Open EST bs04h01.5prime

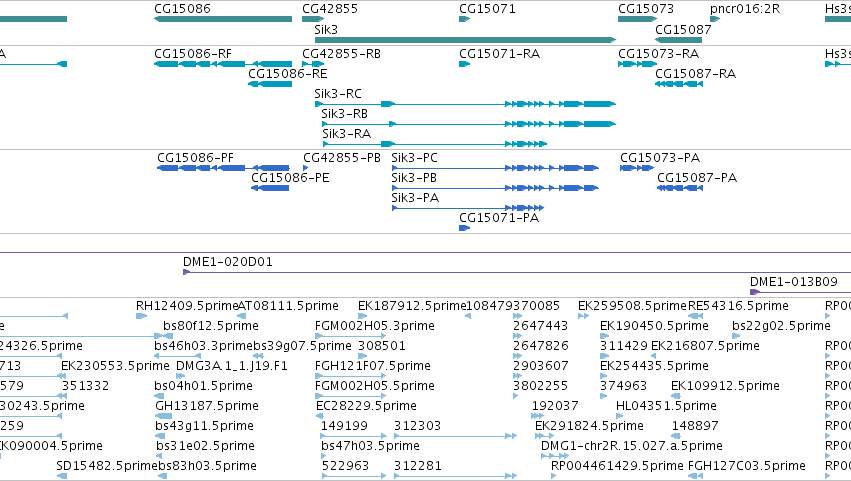tap(204, 387)
